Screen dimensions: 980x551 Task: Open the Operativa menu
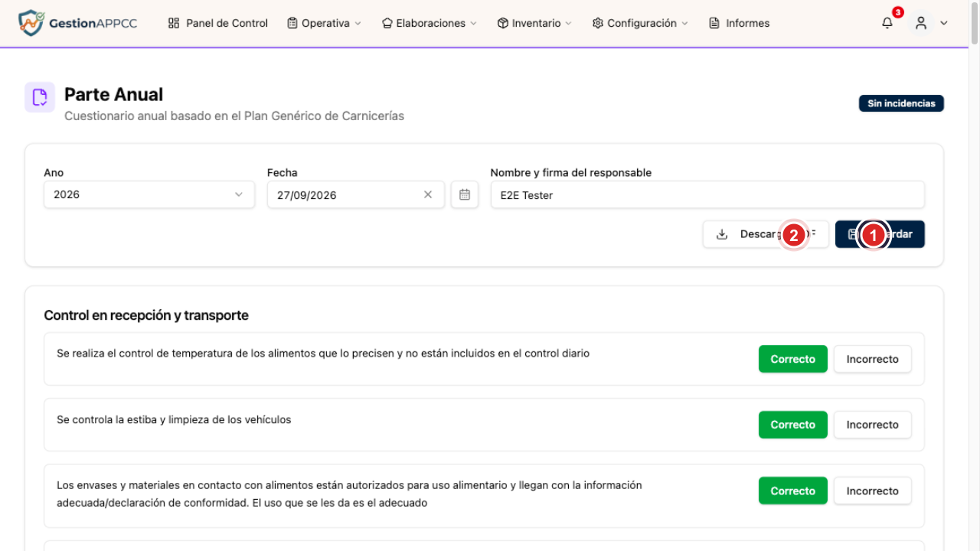[324, 23]
